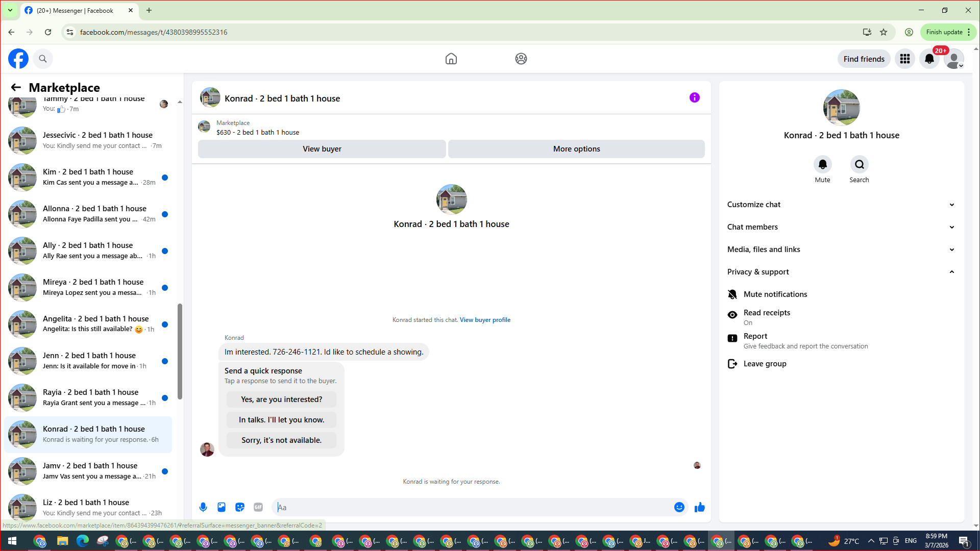Image resolution: width=980 pixels, height=551 pixels.
Task: Click Leave group option
Action: click(x=842, y=364)
